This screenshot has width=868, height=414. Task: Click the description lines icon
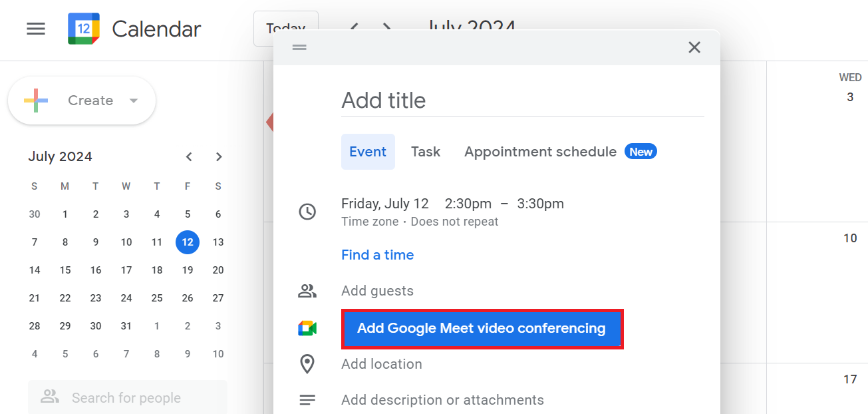pyautogui.click(x=307, y=400)
